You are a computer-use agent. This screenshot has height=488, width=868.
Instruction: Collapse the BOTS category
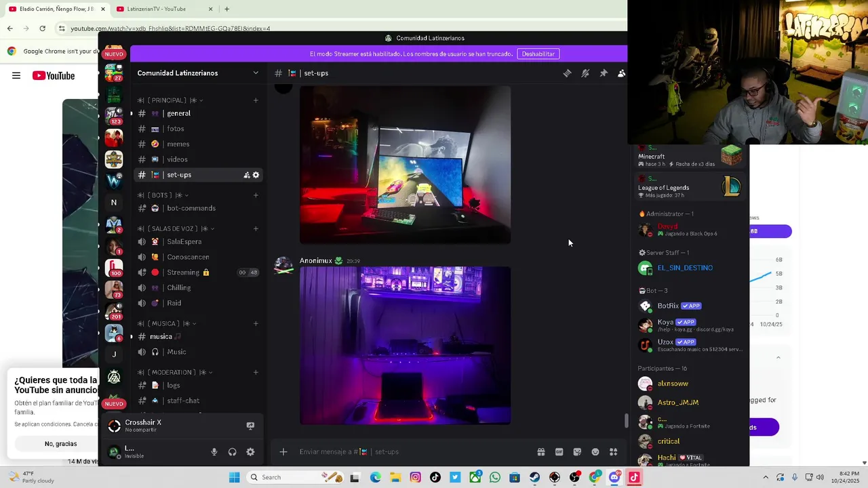(163, 195)
